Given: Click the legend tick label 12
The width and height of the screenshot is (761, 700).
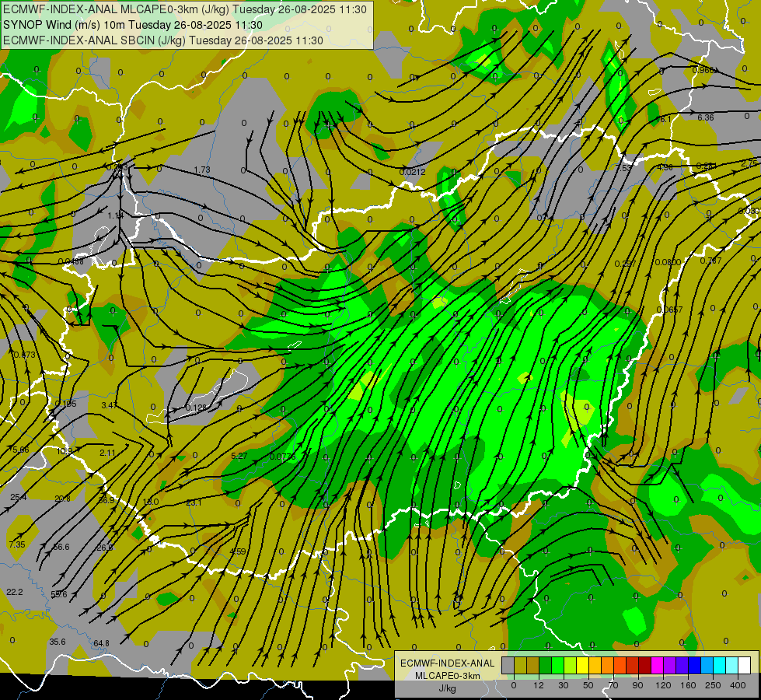Looking at the screenshot, I should 539,685.
